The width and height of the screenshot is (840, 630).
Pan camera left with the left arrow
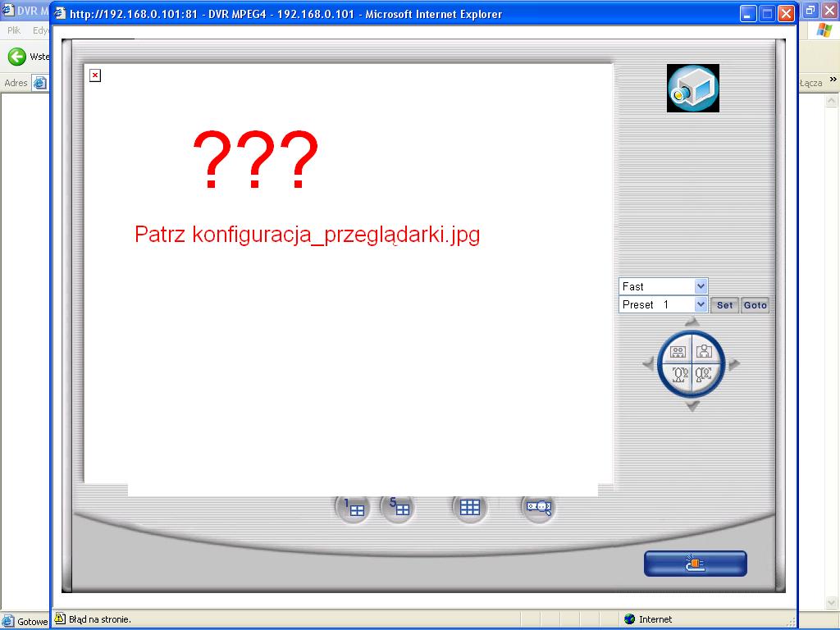point(649,363)
